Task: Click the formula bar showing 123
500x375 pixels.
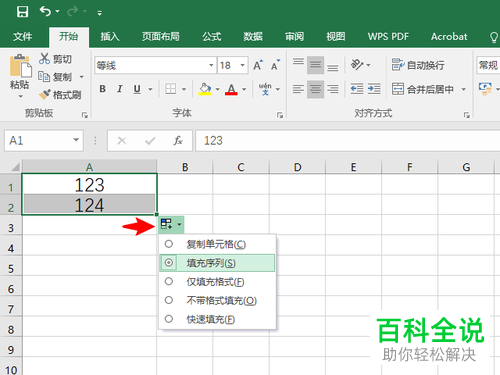Action: tap(347, 141)
